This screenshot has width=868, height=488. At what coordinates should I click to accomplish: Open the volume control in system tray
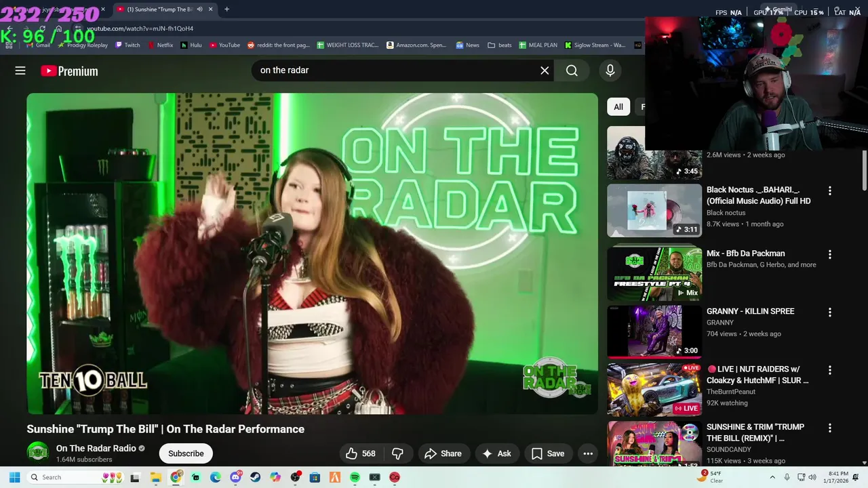tap(812, 477)
